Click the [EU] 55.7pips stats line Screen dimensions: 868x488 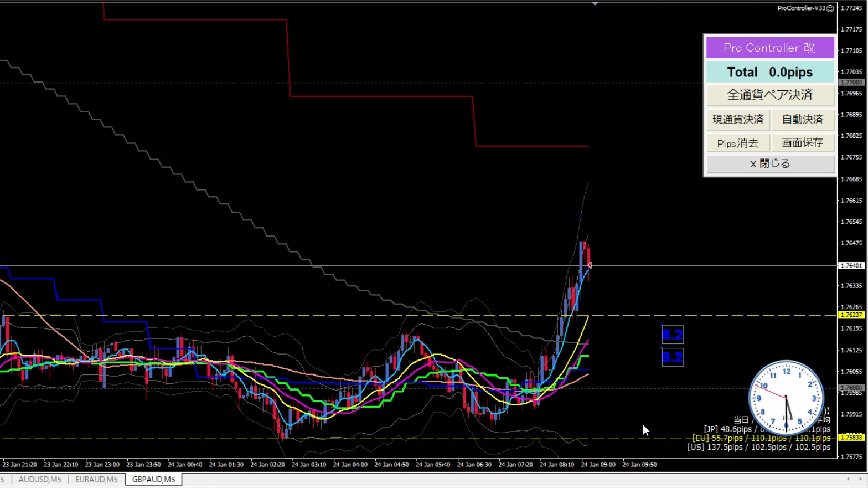[761, 438]
